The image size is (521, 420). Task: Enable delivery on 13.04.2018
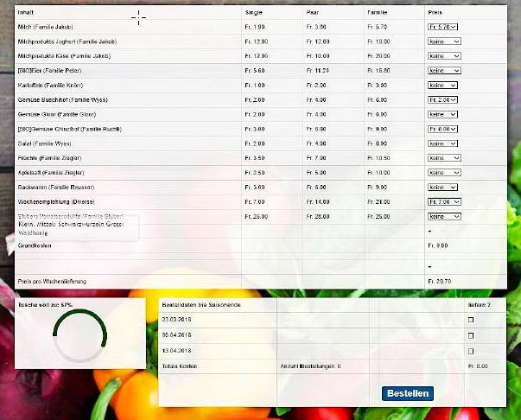point(471,352)
